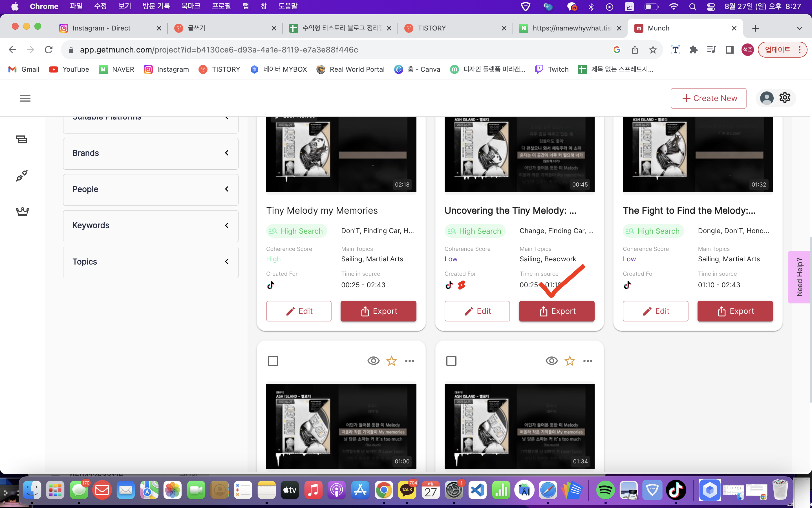This screenshot has height=508, width=812.
Task: Open the 파일 menu in menu bar
Action: tap(76, 6)
